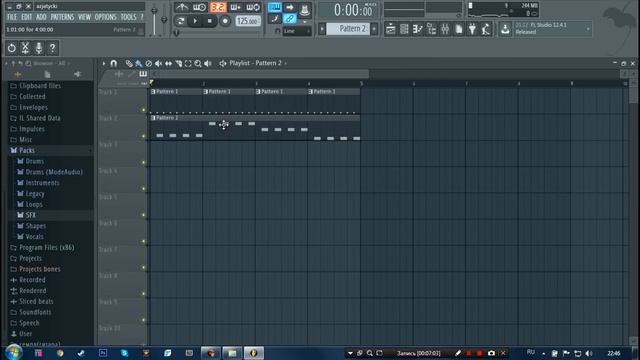Select the Delete tool in Playlist toolbar

coord(149,63)
